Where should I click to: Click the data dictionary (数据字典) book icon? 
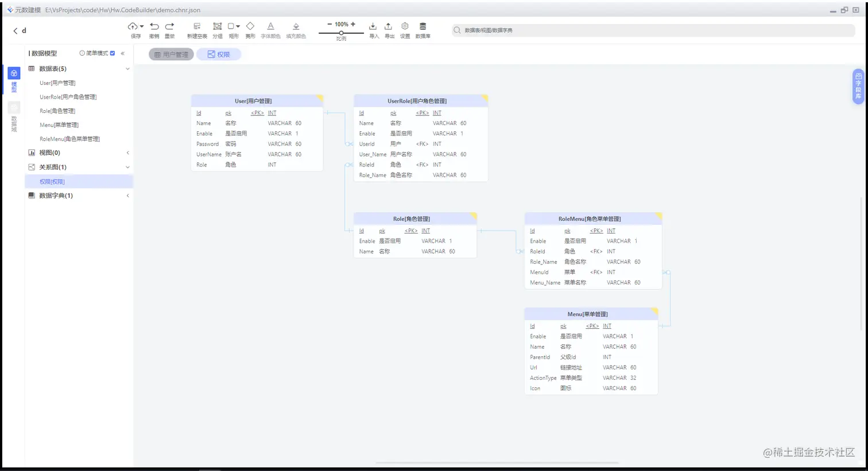(32, 196)
